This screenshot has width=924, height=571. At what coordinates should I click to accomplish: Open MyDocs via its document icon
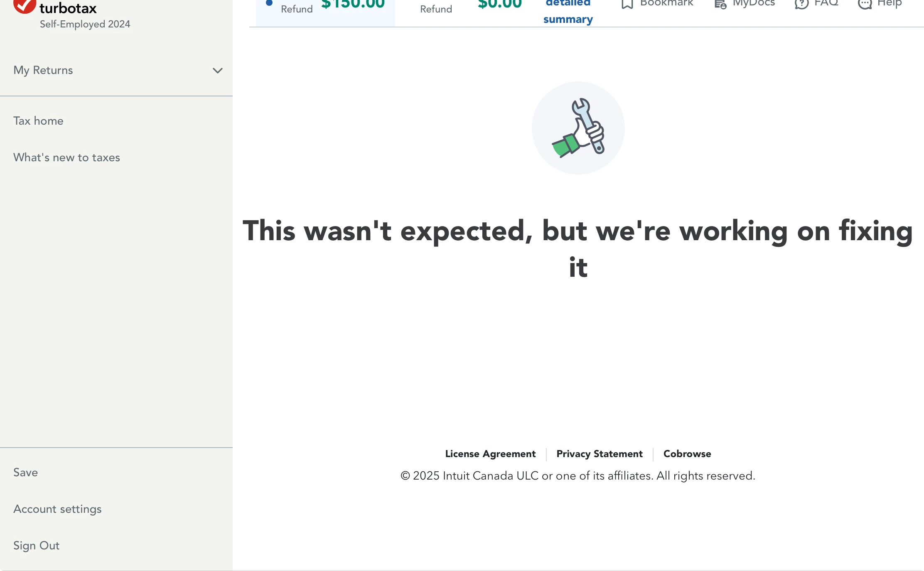pos(720,4)
